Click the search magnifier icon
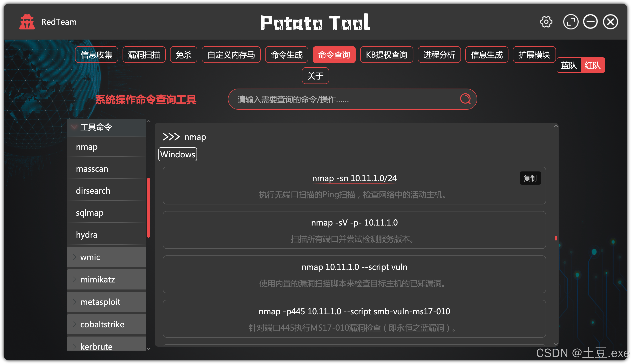This screenshot has width=631, height=364. click(465, 99)
